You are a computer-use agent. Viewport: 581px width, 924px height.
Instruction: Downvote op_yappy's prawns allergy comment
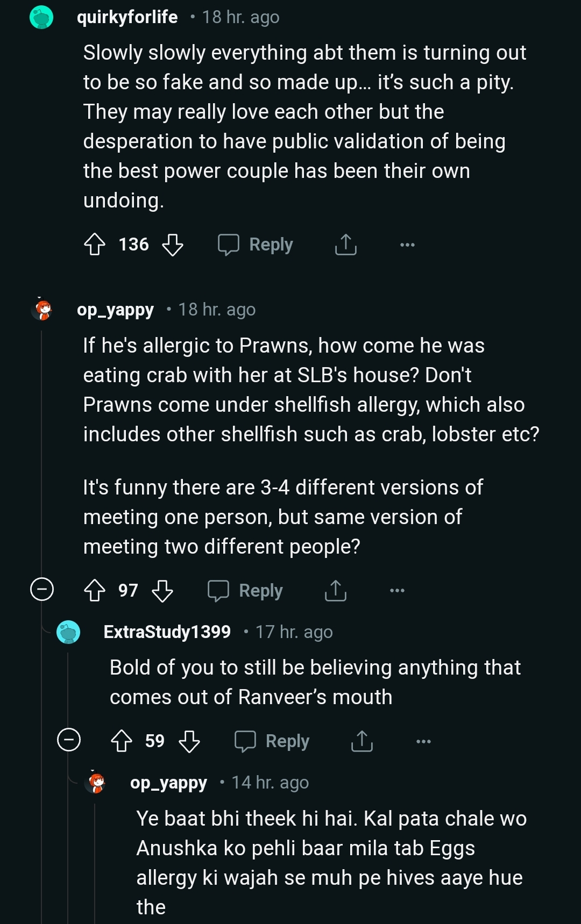point(162,590)
